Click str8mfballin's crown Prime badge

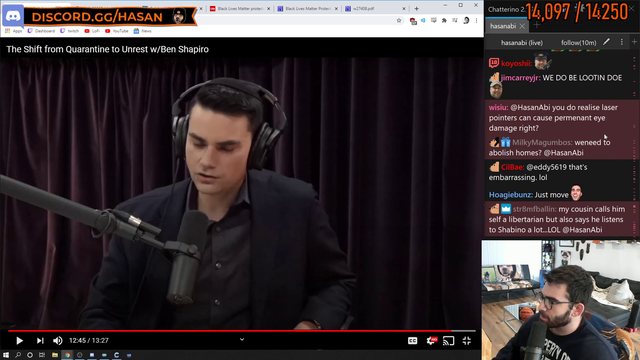(506, 209)
